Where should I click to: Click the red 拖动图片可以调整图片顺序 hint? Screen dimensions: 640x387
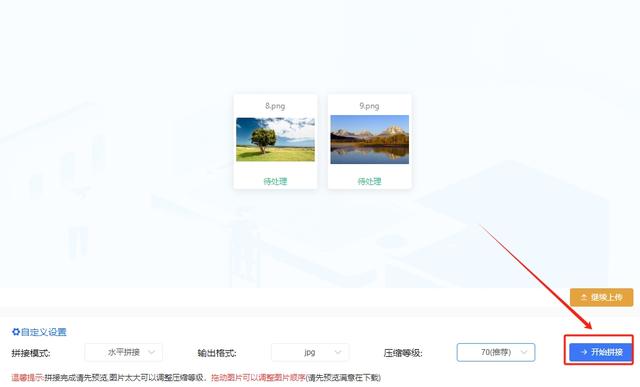click(x=258, y=377)
